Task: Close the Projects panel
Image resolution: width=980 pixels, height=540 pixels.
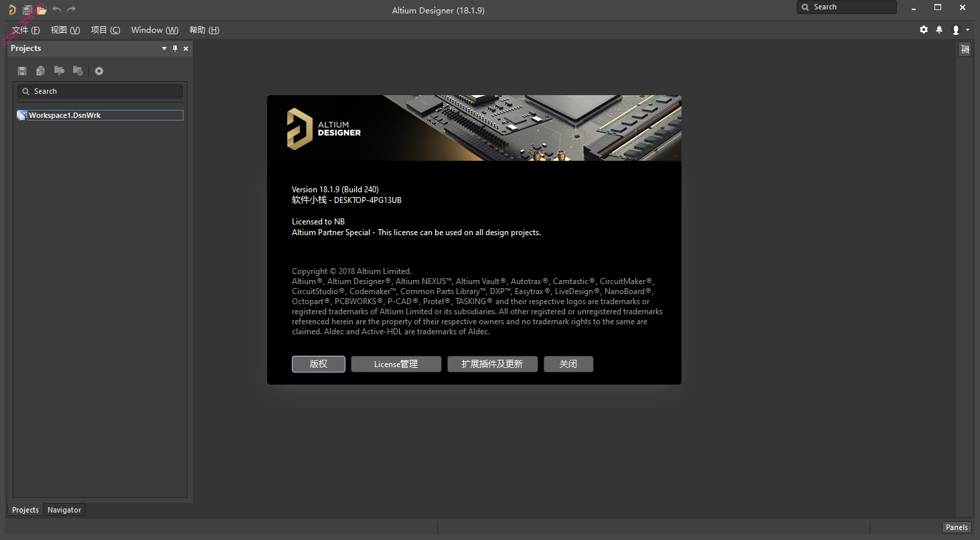Action: click(186, 48)
